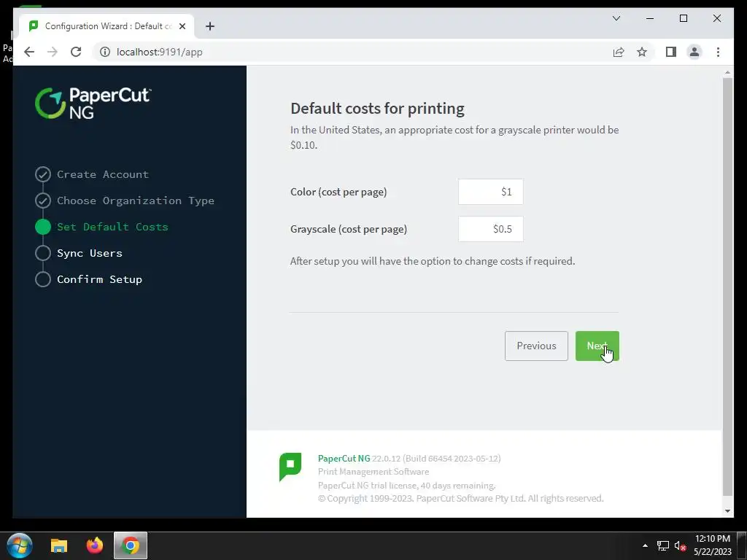Select Set Default Costs wizard step
The width and height of the screenshot is (747, 560).
(112, 227)
